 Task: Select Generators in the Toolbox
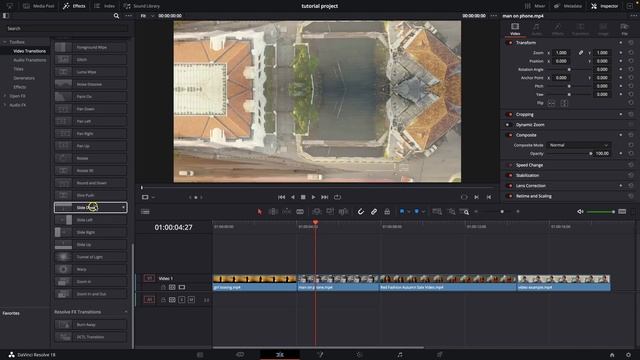click(x=24, y=78)
